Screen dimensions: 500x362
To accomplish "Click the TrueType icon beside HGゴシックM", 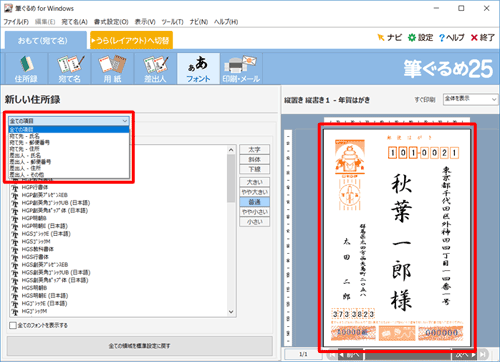I will click(x=15, y=312).
